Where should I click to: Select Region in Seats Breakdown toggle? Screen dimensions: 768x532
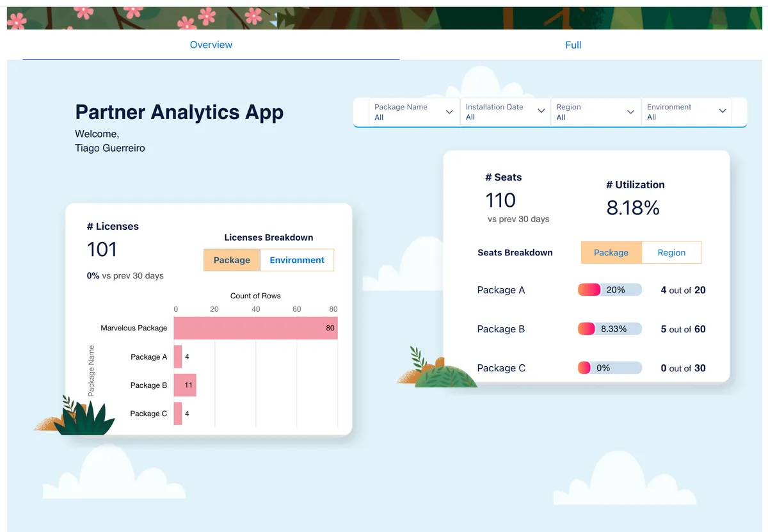[671, 252]
